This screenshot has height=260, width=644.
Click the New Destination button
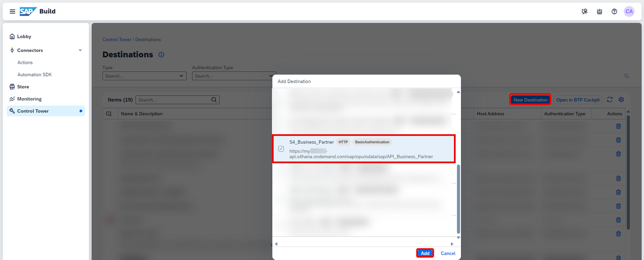pos(530,100)
